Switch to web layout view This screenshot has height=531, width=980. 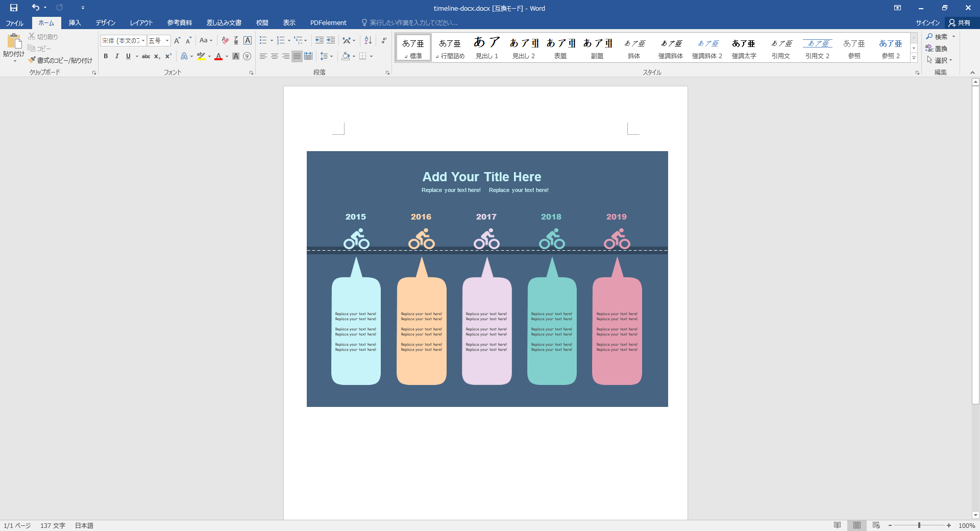pos(876,525)
